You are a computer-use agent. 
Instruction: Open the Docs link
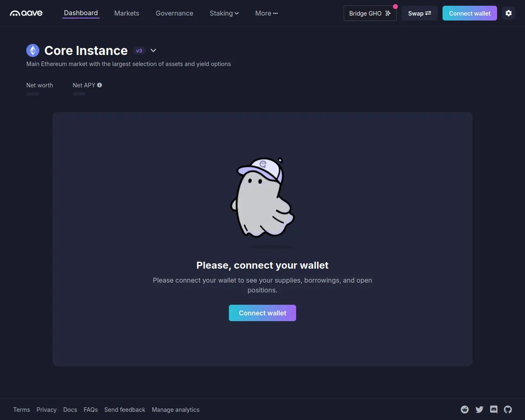[70, 410]
